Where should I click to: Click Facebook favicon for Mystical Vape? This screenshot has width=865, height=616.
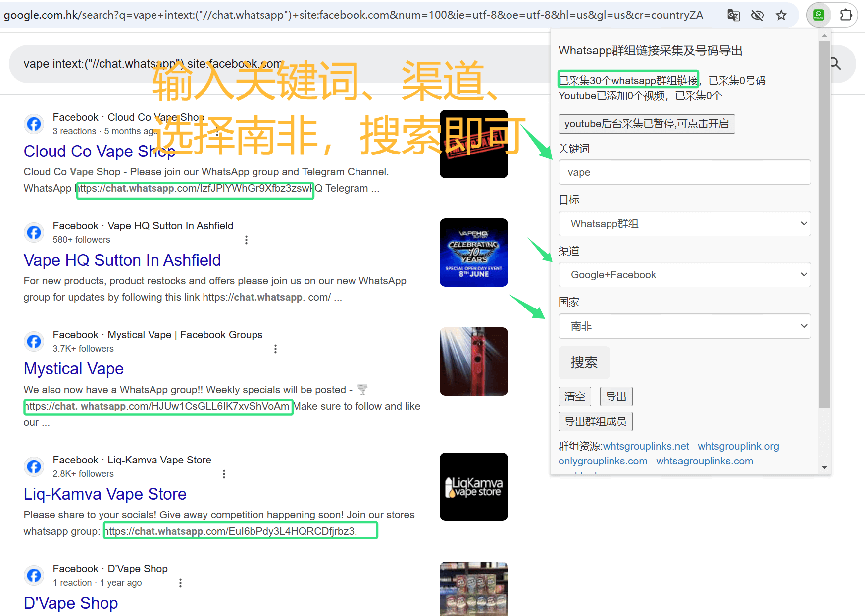[34, 341]
